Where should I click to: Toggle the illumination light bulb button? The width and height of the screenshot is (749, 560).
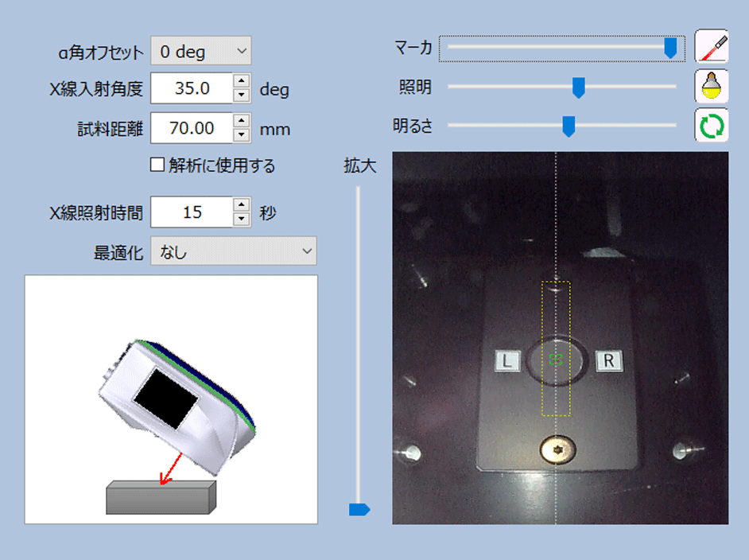pyautogui.click(x=712, y=86)
